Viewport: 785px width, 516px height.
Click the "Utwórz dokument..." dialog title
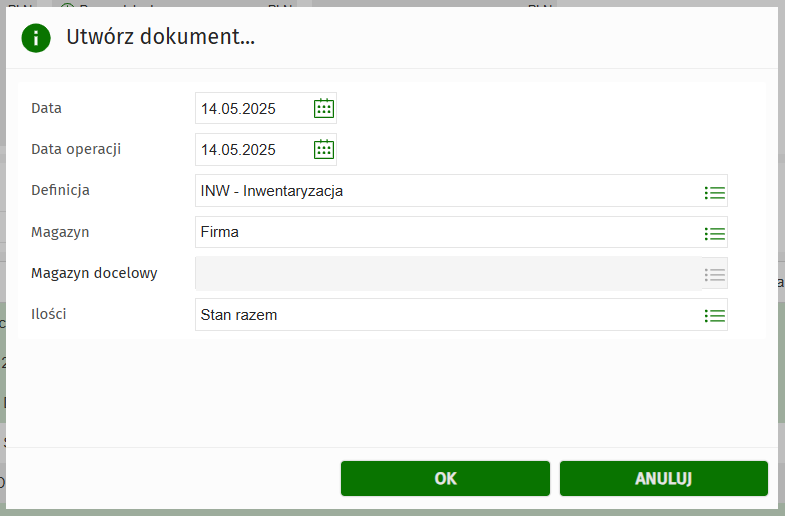[x=160, y=38]
